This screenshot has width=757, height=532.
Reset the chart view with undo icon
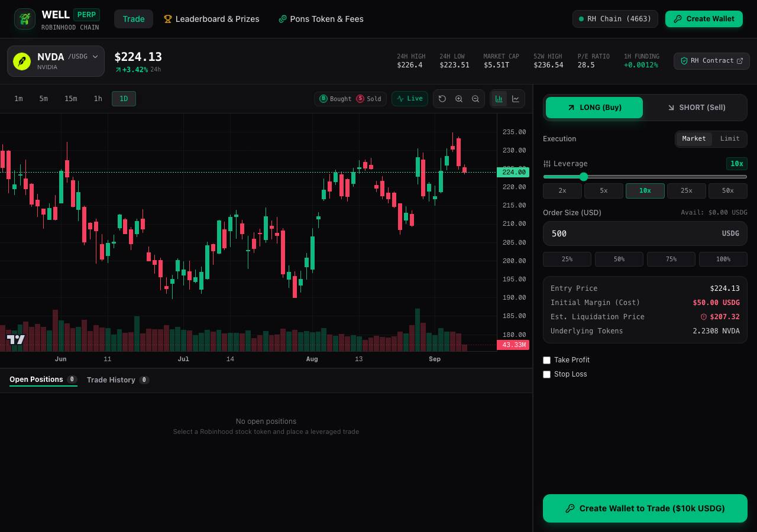[442, 99]
